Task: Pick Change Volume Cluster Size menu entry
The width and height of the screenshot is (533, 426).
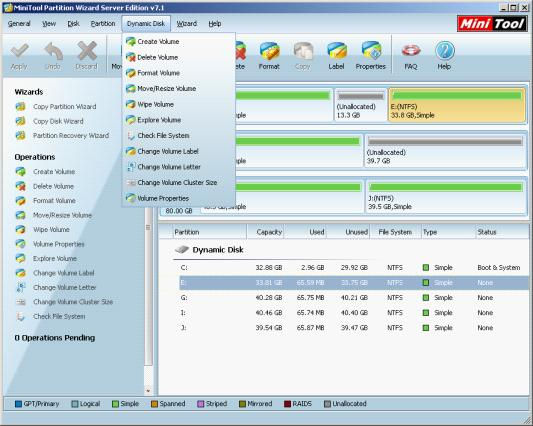Action: pyautogui.click(x=178, y=183)
